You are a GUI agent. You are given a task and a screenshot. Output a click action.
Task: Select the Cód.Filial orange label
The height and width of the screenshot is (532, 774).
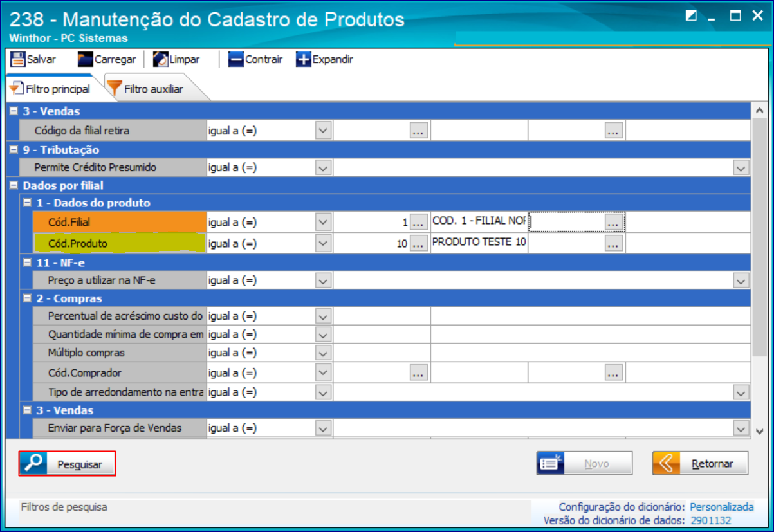coord(119,222)
